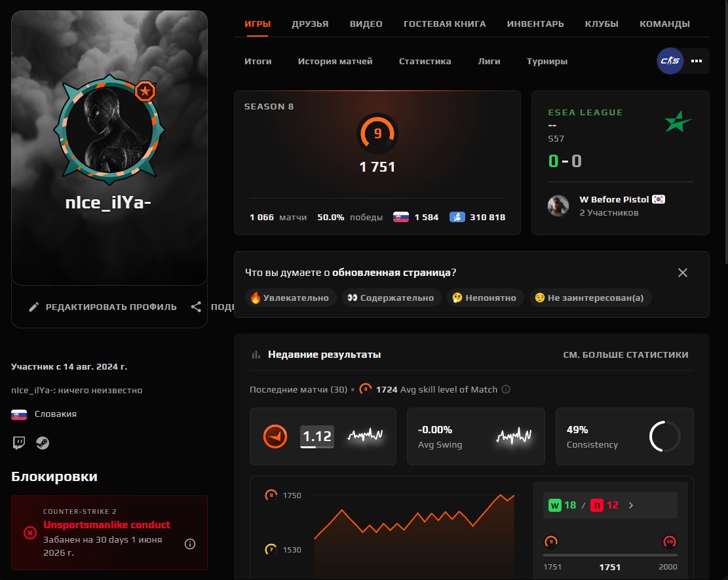Open the Видео tab
Screen dimensions: 728x580
point(366,24)
